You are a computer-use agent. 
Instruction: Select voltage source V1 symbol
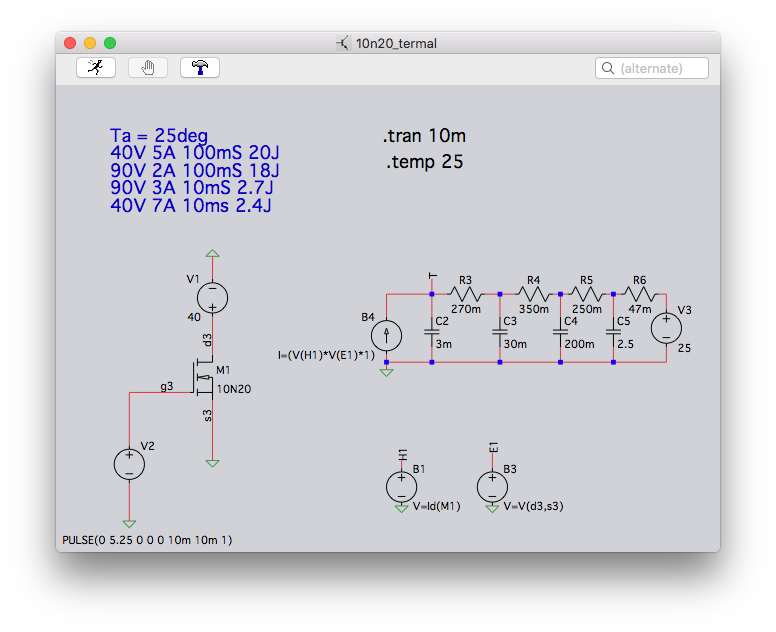tap(212, 298)
